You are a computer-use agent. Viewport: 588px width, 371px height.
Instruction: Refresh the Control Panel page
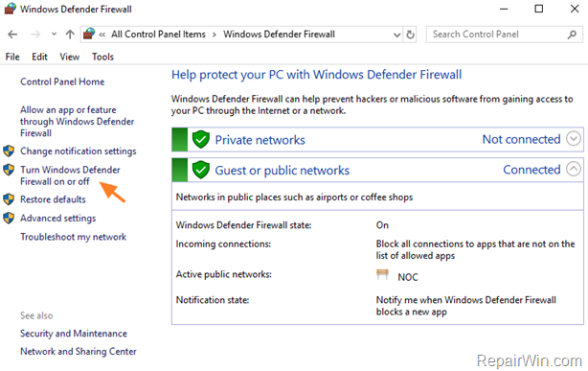[x=410, y=35]
